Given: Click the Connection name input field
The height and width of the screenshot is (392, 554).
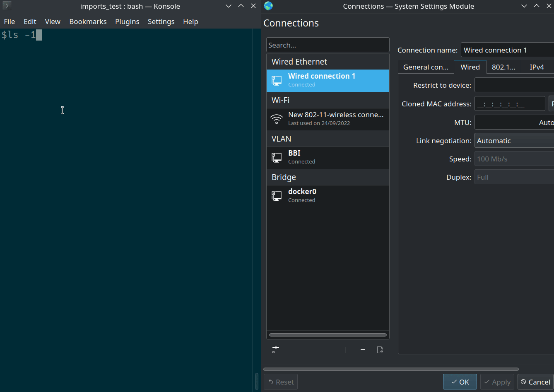Looking at the screenshot, I should tap(507, 50).
